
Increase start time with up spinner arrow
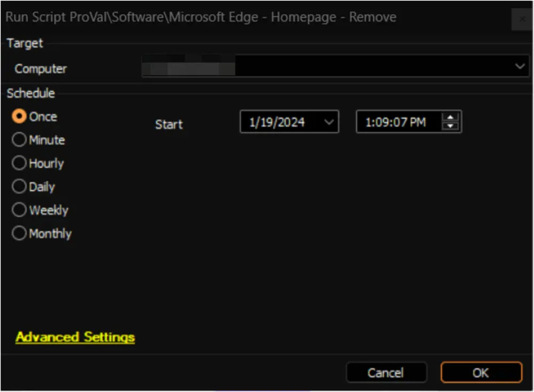click(450, 117)
